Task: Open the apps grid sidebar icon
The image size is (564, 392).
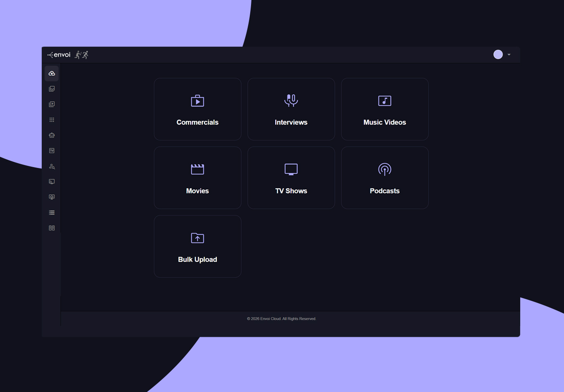Action: (x=52, y=120)
